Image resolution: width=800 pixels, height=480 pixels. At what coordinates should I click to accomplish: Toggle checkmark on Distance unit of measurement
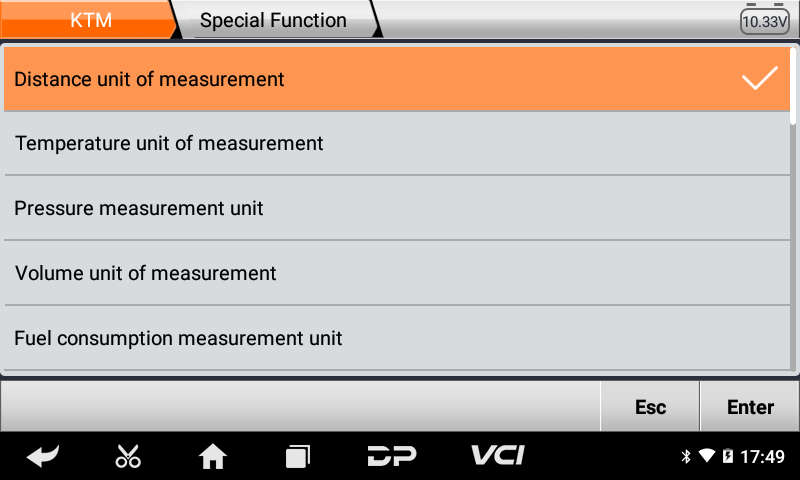pyautogui.click(x=760, y=78)
